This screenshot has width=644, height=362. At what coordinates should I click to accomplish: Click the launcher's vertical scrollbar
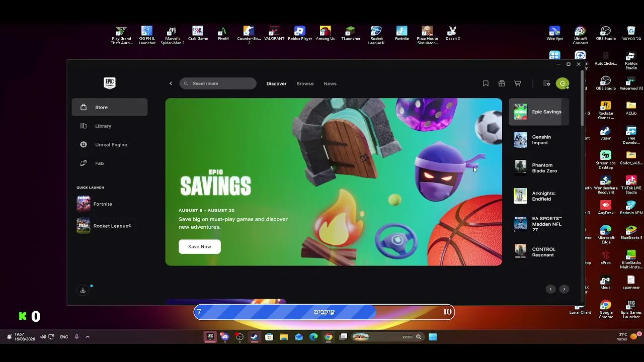pyautogui.click(x=583, y=98)
